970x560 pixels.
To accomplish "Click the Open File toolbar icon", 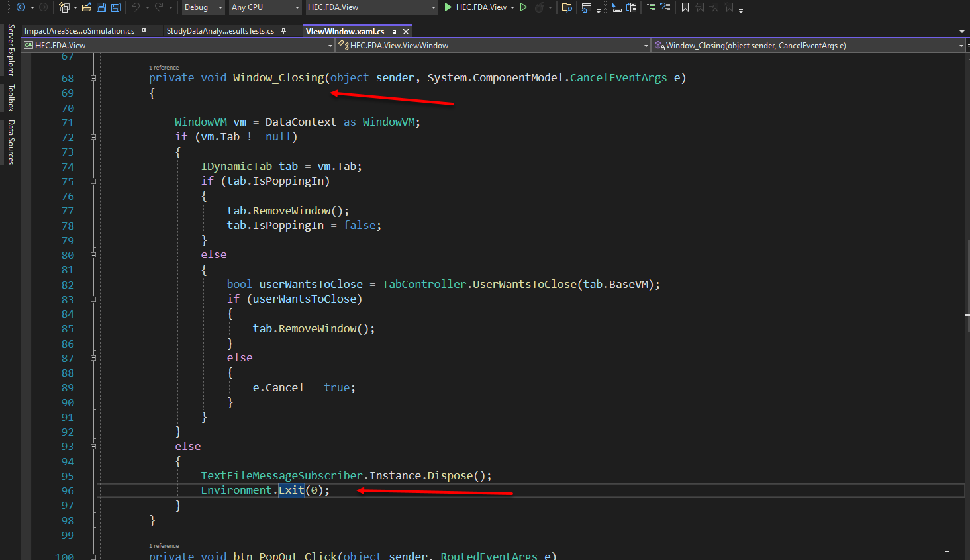I will click(x=87, y=7).
